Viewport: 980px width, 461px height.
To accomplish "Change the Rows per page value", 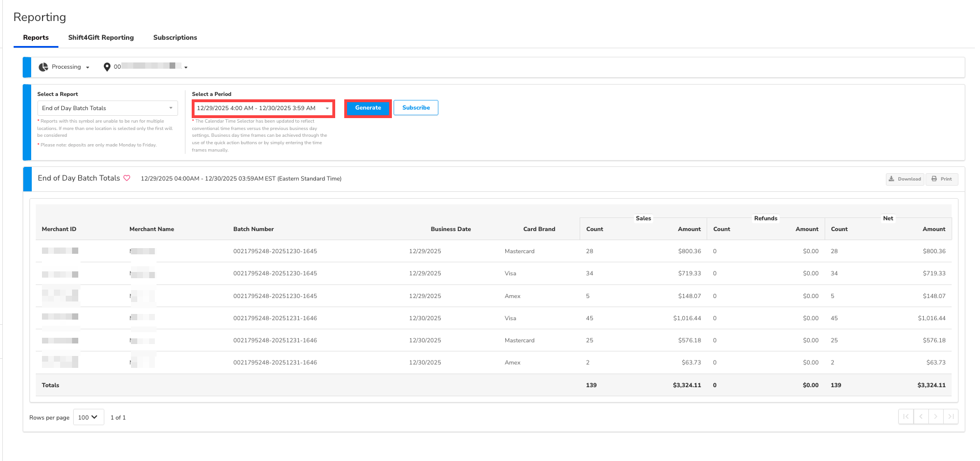I will tap(88, 417).
